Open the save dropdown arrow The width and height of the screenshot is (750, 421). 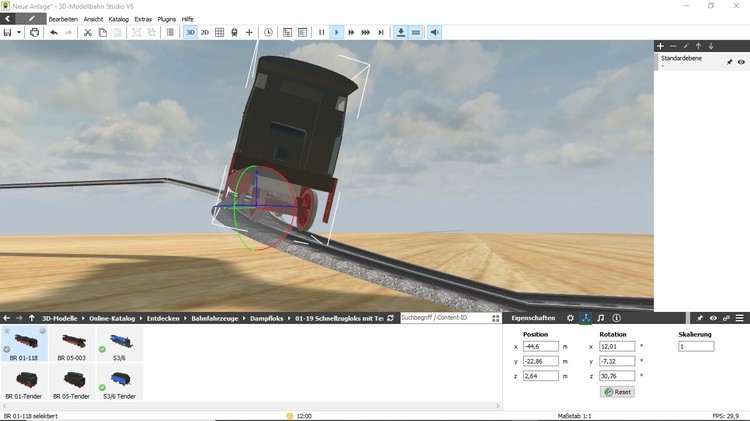pos(19,32)
